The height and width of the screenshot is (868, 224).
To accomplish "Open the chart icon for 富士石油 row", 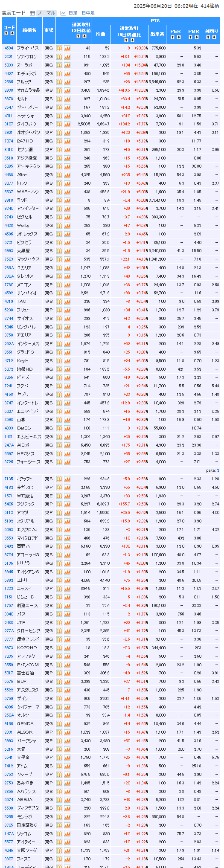I will point(67,673).
